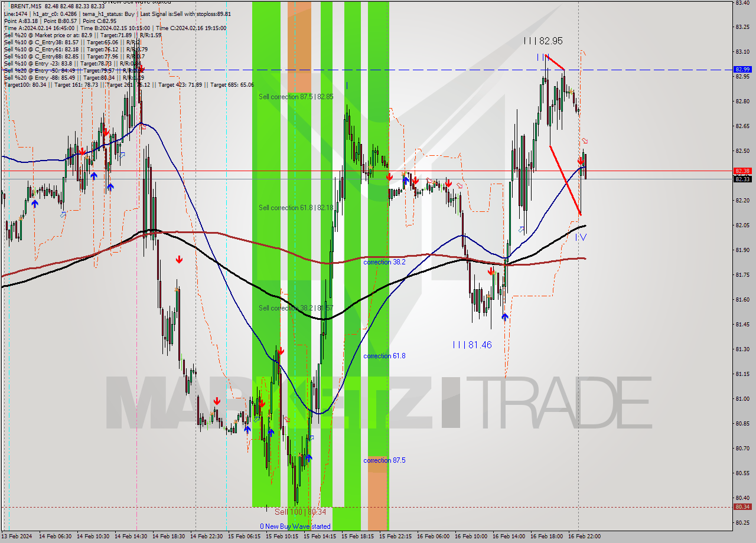
Task: Click the 81.45 price axis value
Action: [x=742, y=325]
